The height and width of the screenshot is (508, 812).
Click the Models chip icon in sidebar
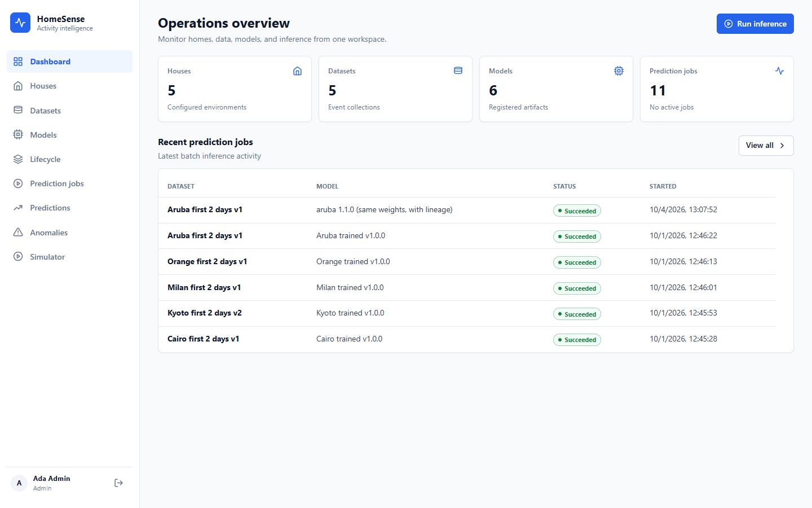[x=18, y=135]
